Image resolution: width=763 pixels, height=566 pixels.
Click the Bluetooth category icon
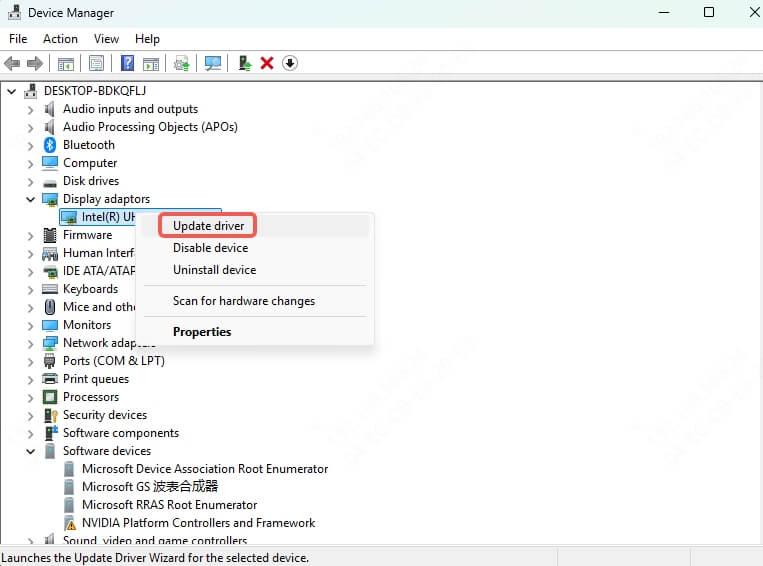pyautogui.click(x=50, y=145)
